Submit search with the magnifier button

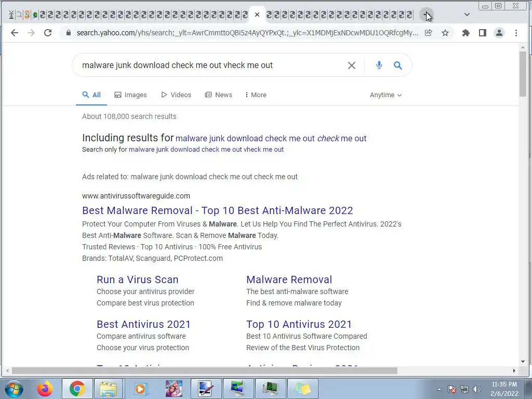[397, 65]
